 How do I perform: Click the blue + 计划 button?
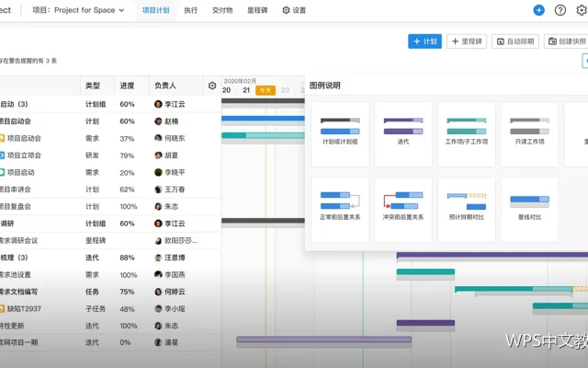coord(424,41)
